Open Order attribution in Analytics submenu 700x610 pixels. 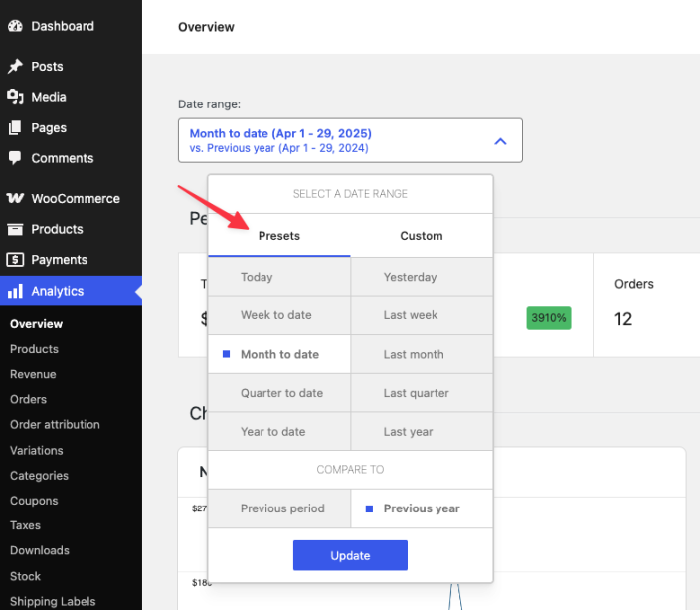pos(55,424)
